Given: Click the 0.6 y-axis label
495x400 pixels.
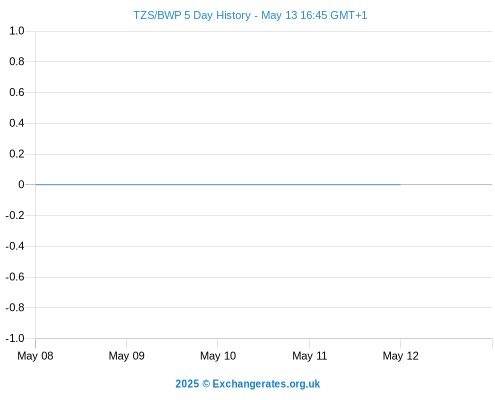Looking at the screenshot, I should pyautogui.click(x=17, y=92).
